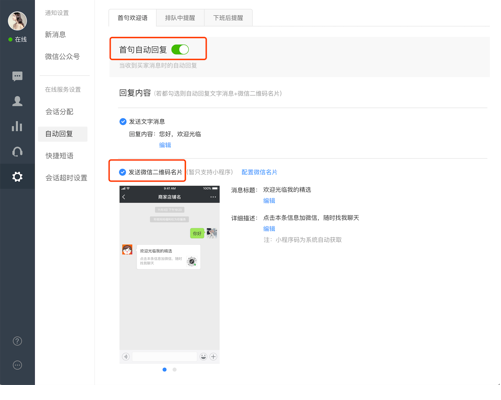Click the help question mark icon
501x400 pixels.
coord(17,341)
